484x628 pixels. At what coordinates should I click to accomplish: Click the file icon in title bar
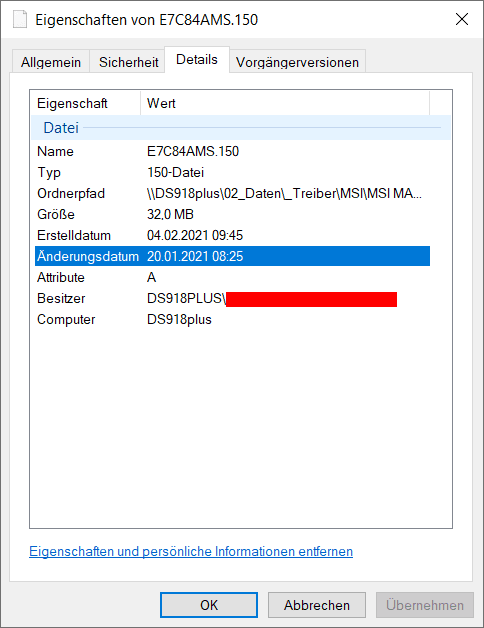click(x=20, y=19)
